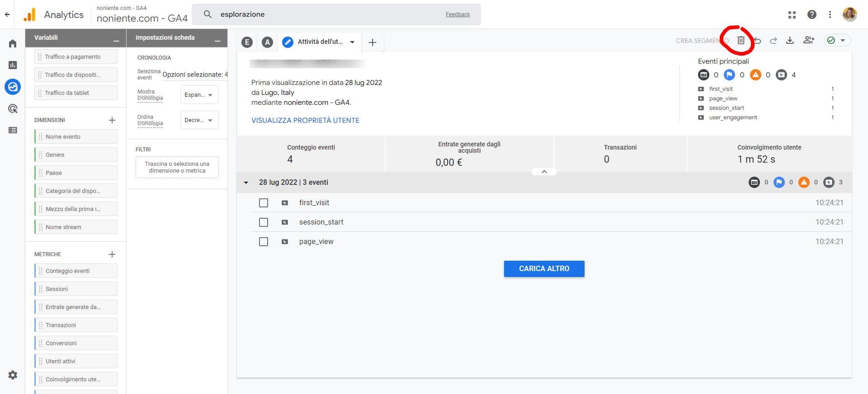The image size is (868, 394).
Task: Open the Home icon in left sidebar
Action: [13, 43]
